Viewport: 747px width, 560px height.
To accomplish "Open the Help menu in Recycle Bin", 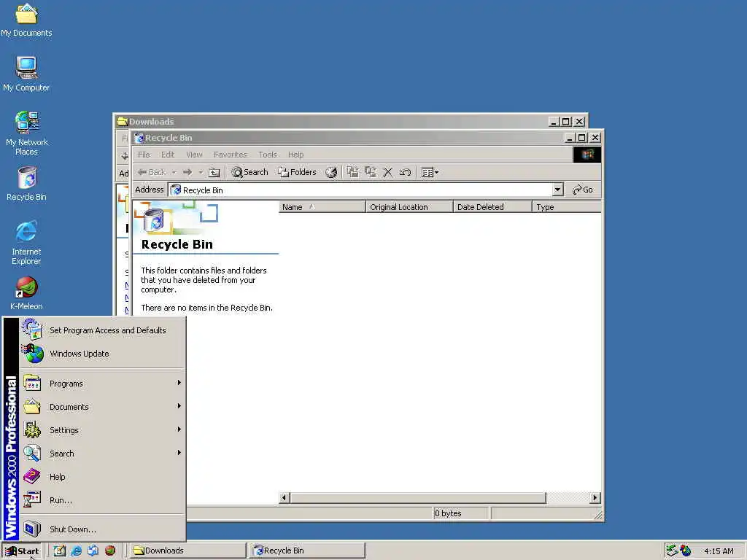I will coord(295,155).
